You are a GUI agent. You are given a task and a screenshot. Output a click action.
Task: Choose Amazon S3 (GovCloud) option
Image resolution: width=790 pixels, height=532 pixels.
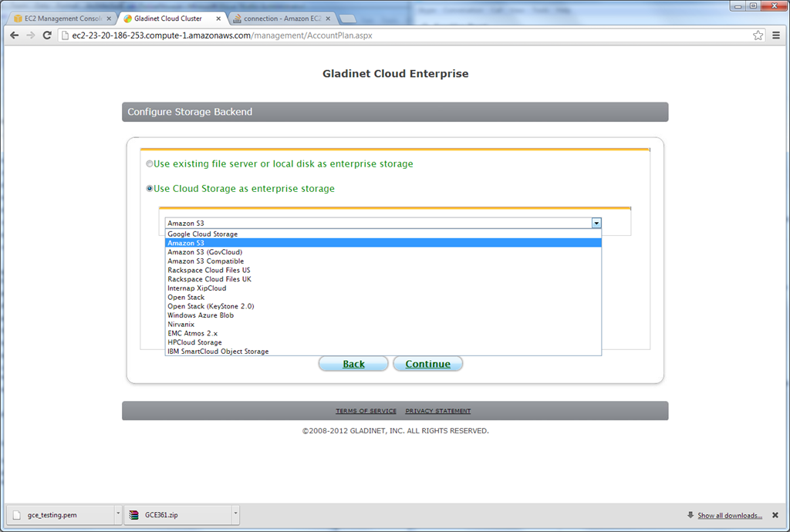[383, 252]
